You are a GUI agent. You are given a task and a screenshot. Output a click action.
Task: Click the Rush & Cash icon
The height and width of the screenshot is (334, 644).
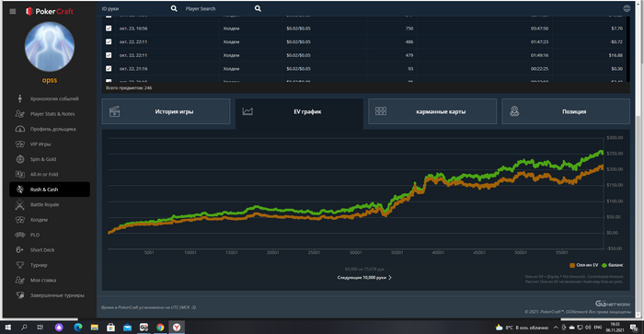pos(19,190)
